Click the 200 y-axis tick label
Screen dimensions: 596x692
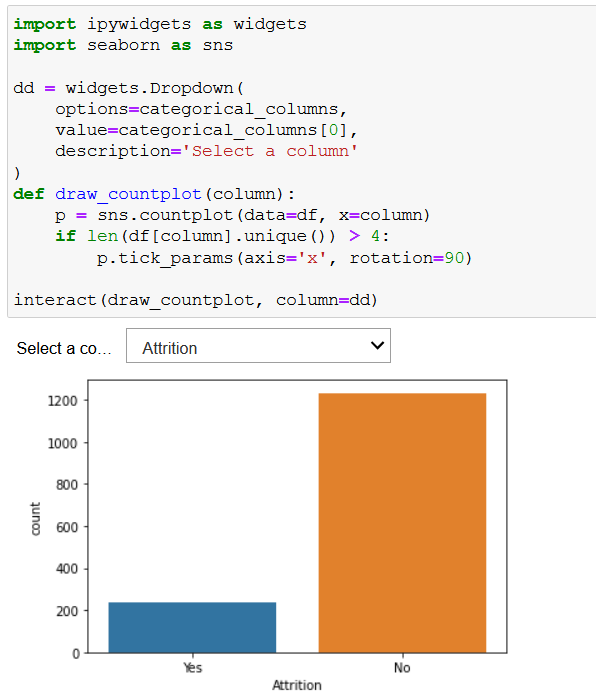(67, 611)
